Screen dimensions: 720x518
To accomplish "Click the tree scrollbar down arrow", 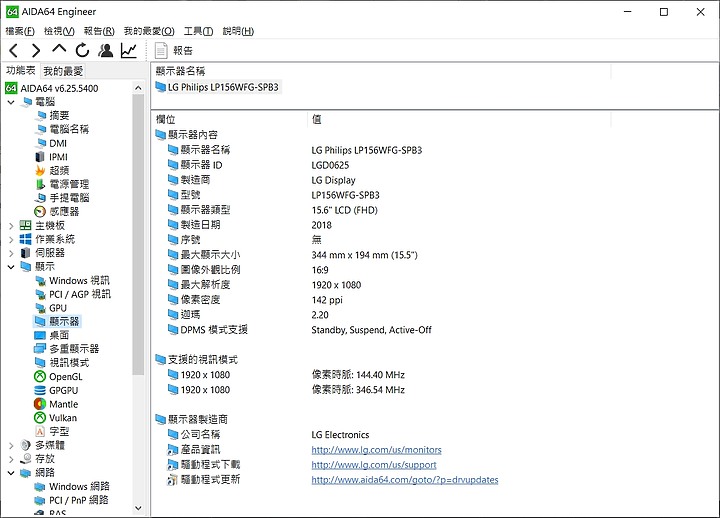I will click(138, 508).
